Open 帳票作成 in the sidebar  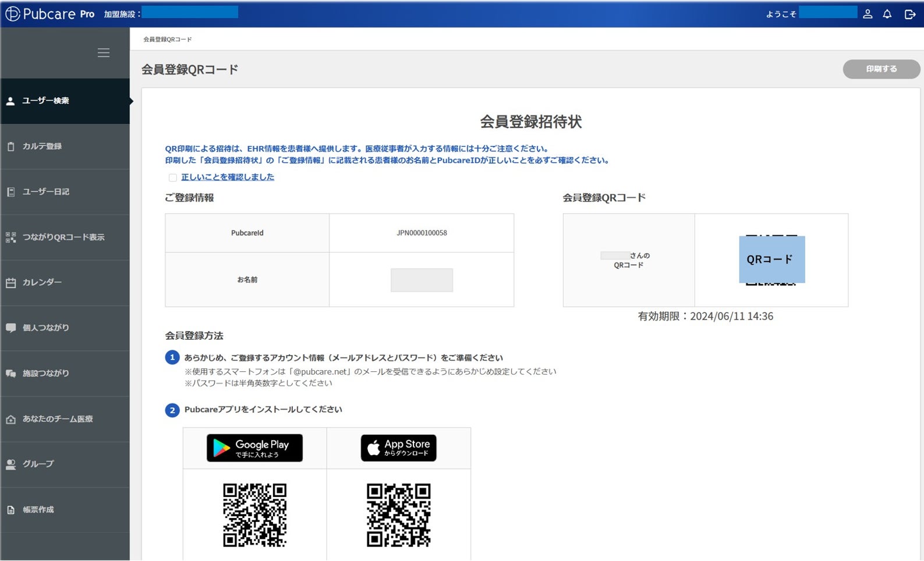click(x=65, y=510)
